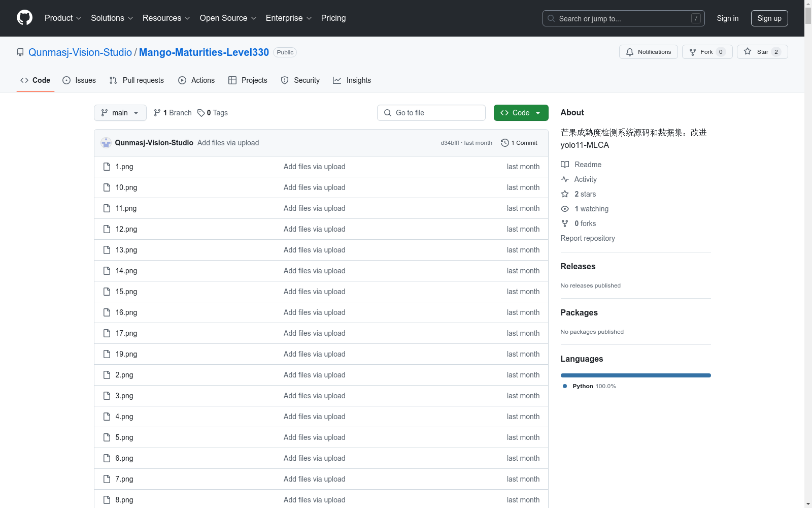Screen dimensions: 812x508
Task: Click the file icon for 13.png
Action: pos(107,250)
